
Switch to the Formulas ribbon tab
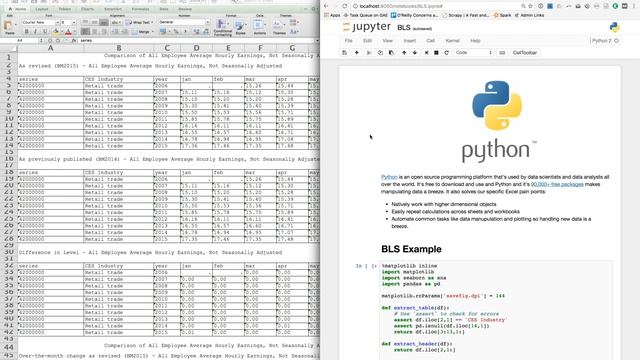(x=140, y=9)
